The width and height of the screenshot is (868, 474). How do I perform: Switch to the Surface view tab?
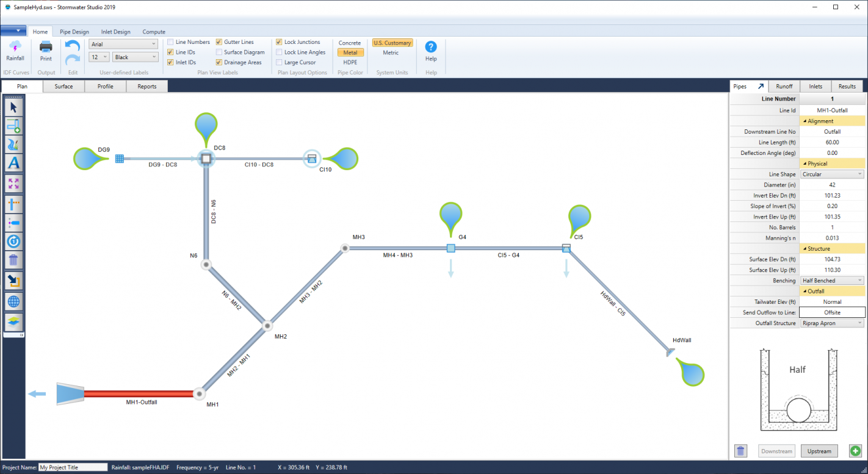click(63, 87)
